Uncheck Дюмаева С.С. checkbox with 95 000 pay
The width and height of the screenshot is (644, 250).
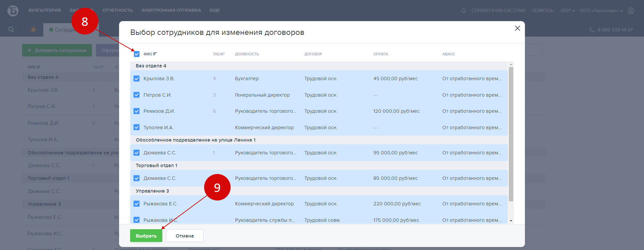[x=137, y=153]
